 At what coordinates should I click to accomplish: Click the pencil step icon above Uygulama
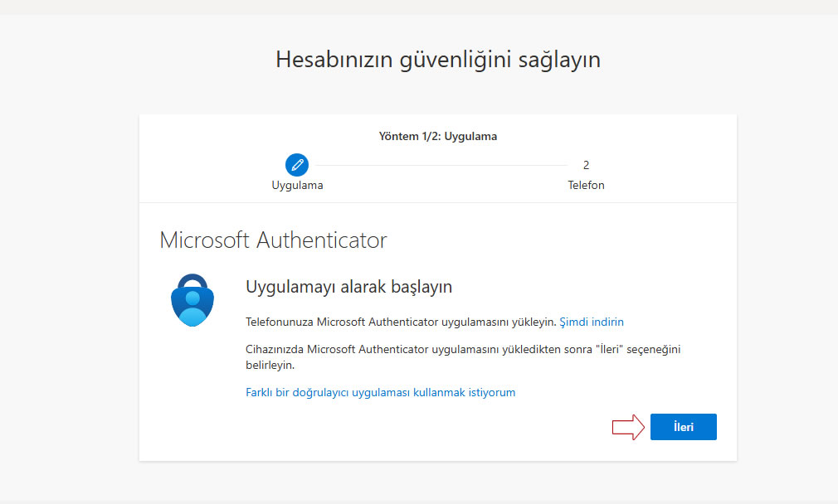pos(297,165)
